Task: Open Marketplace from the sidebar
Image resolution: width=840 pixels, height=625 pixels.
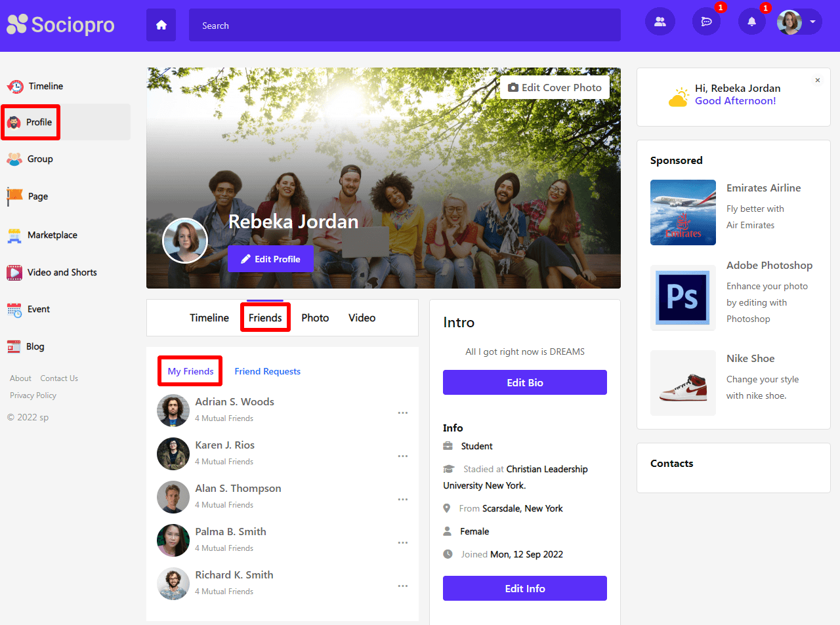Action: coord(52,235)
